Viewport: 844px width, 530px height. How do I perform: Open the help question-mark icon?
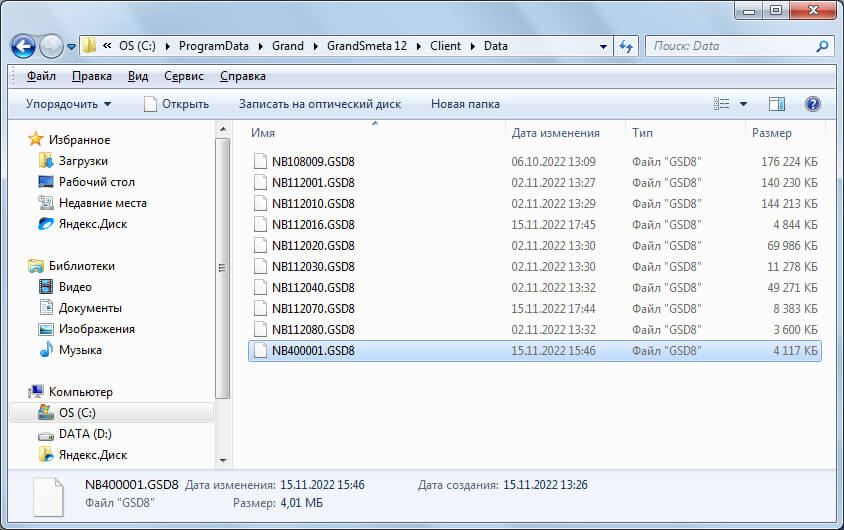coord(812,104)
